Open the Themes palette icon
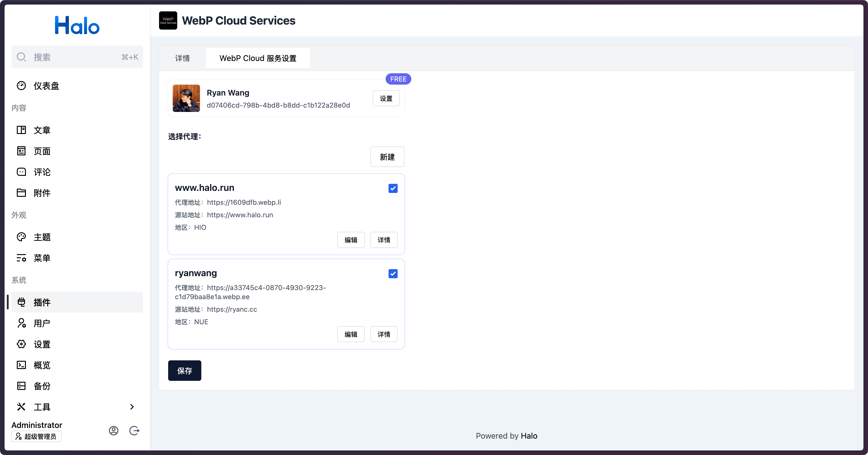Viewport: 868px width, 455px height. pyautogui.click(x=21, y=237)
